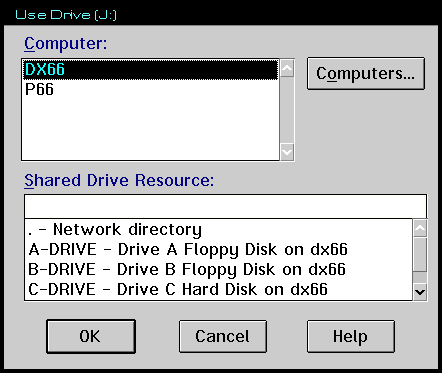This screenshot has width=442, height=373.
Task: Click the up arrow of Computer list scrollbar
Action: click(x=287, y=68)
